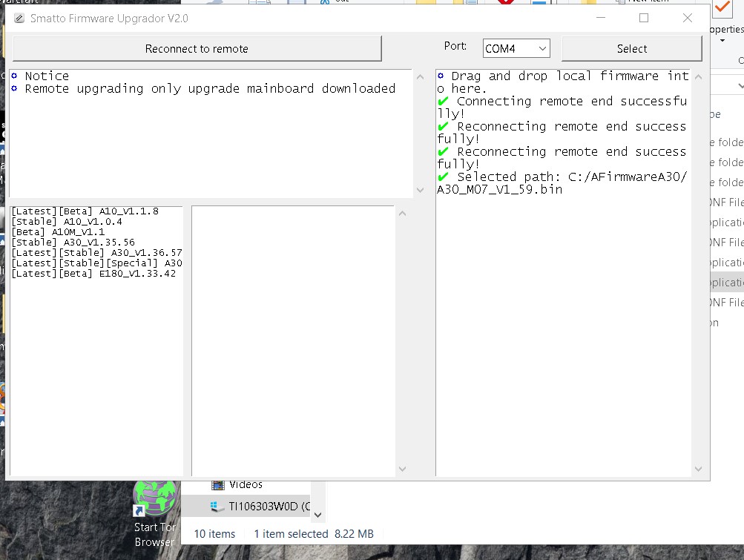The height and width of the screenshot is (560, 744).
Task: Select [Stable] A30_V1.35.56 firmware entry
Action: pos(73,243)
